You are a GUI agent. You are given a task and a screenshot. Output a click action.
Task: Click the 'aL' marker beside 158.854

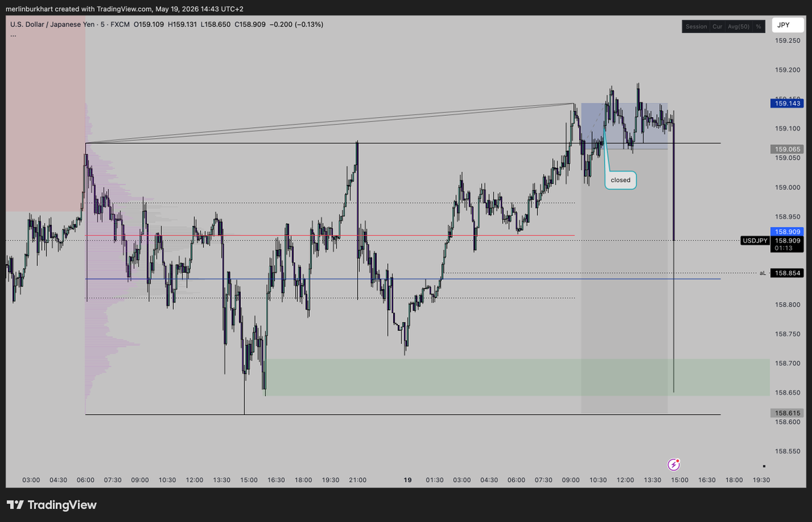click(763, 273)
